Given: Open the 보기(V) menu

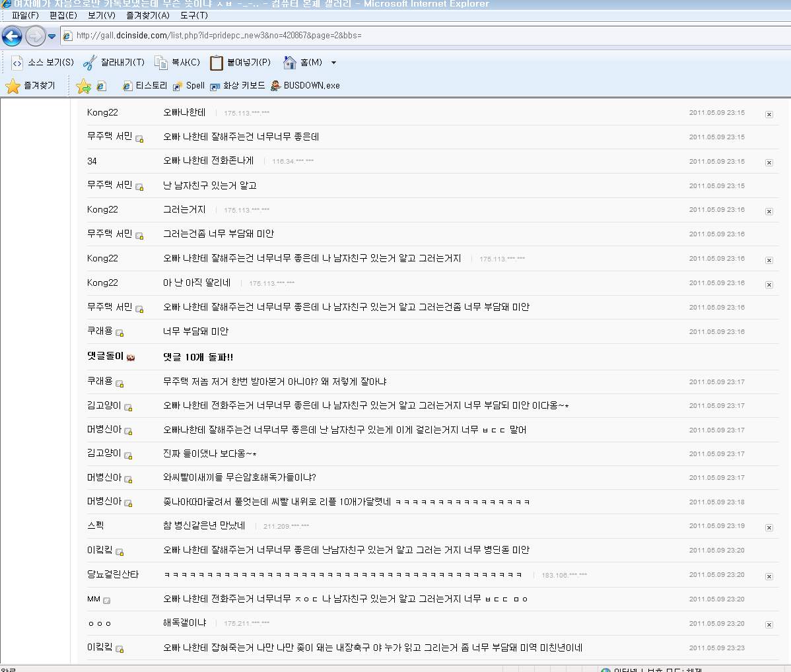Looking at the screenshot, I should (x=102, y=15).
